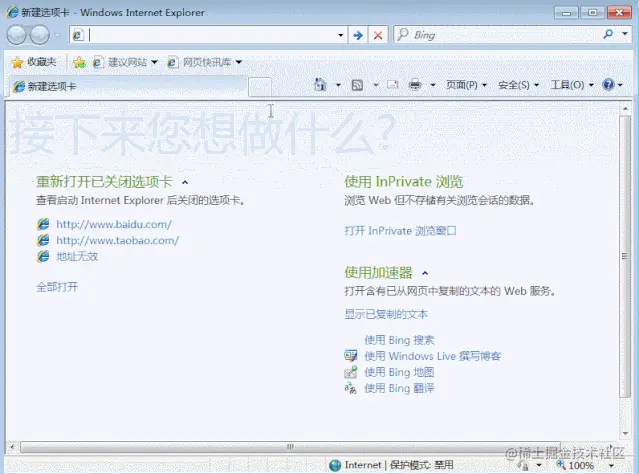Click the Help question mark icon

tap(608, 85)
